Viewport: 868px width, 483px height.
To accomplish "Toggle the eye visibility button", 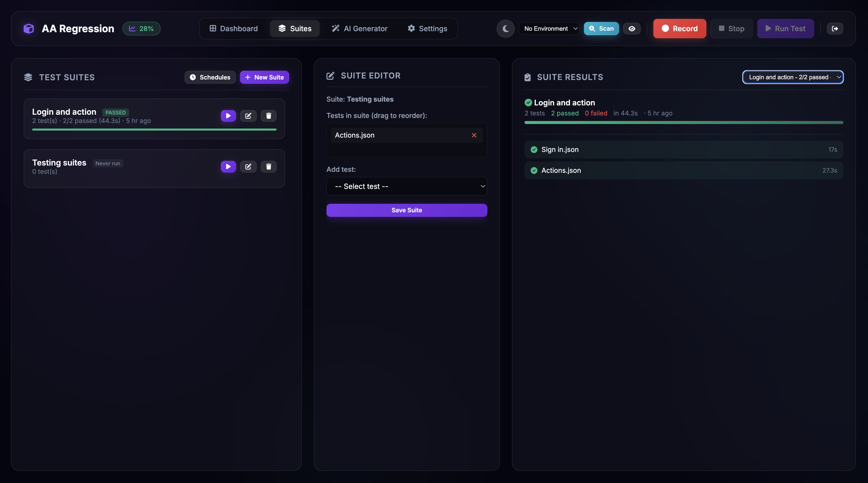I will coord(631,29).
